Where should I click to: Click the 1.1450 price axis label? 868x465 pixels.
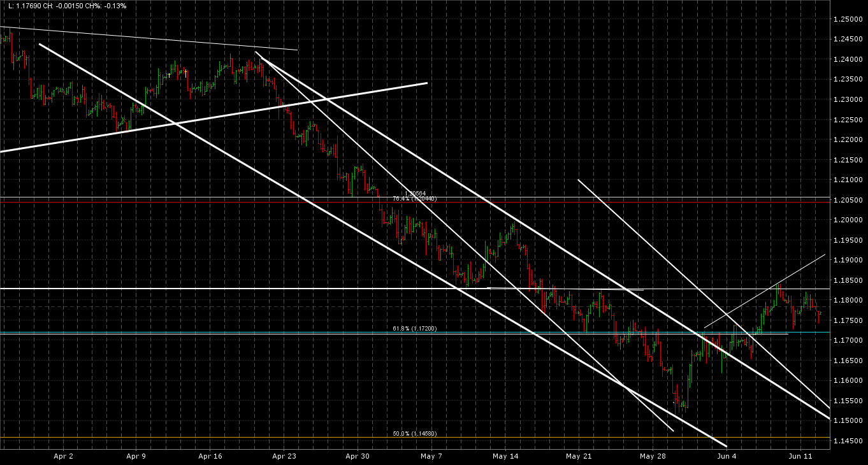[x=849, y=441]
